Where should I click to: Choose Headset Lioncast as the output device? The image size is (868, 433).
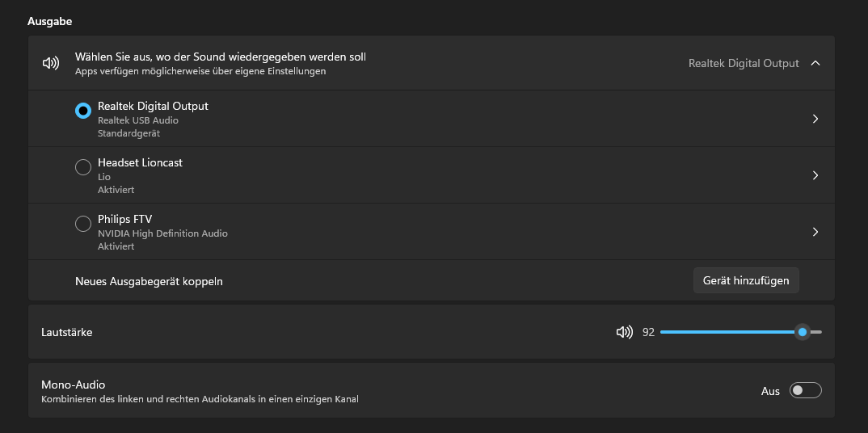click(82, 167)
